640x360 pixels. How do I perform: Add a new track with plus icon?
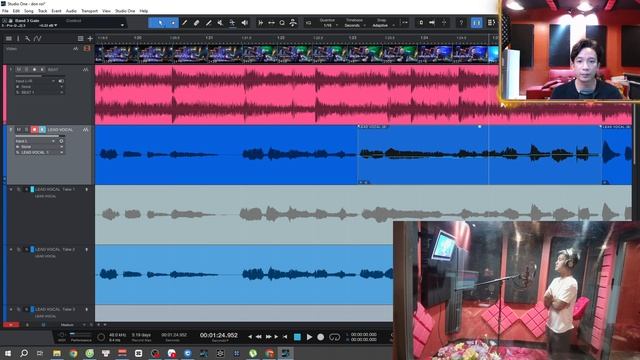click(90, 38)
